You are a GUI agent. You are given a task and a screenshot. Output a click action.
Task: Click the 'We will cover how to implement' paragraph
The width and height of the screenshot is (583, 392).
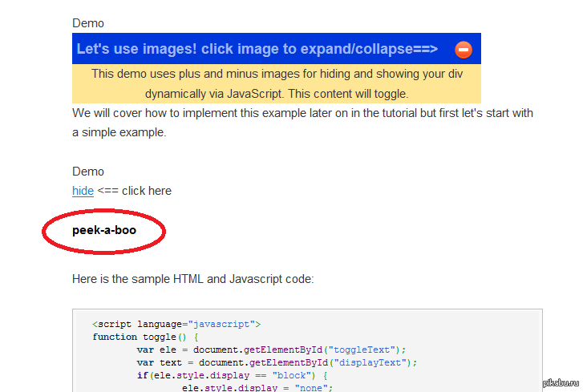[x=302, y=113]
